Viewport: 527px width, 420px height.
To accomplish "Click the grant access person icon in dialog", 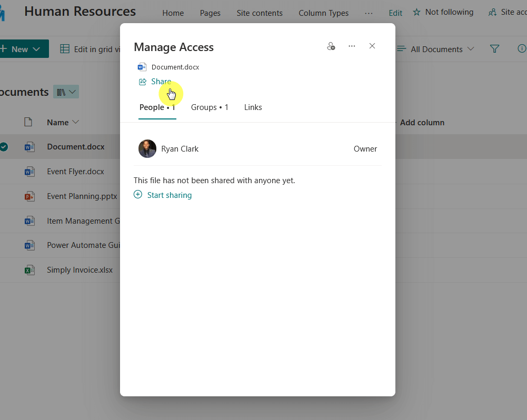I will 331,46.
